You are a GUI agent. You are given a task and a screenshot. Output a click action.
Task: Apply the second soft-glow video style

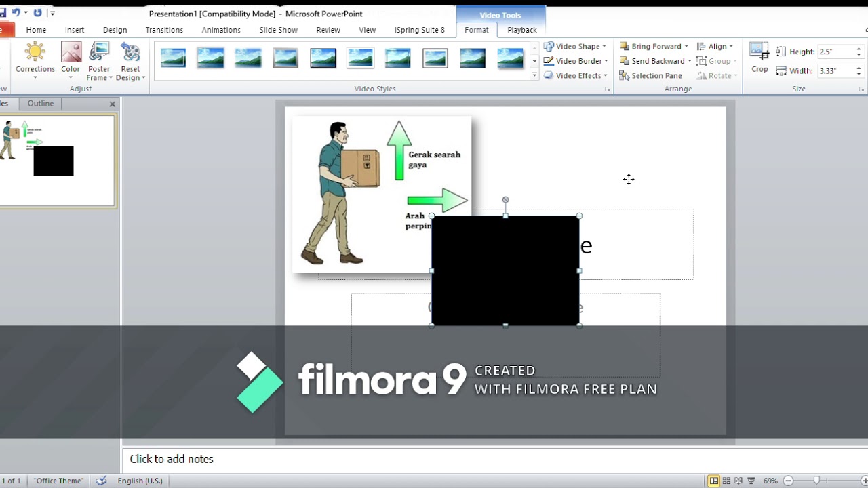click(211, 58)
